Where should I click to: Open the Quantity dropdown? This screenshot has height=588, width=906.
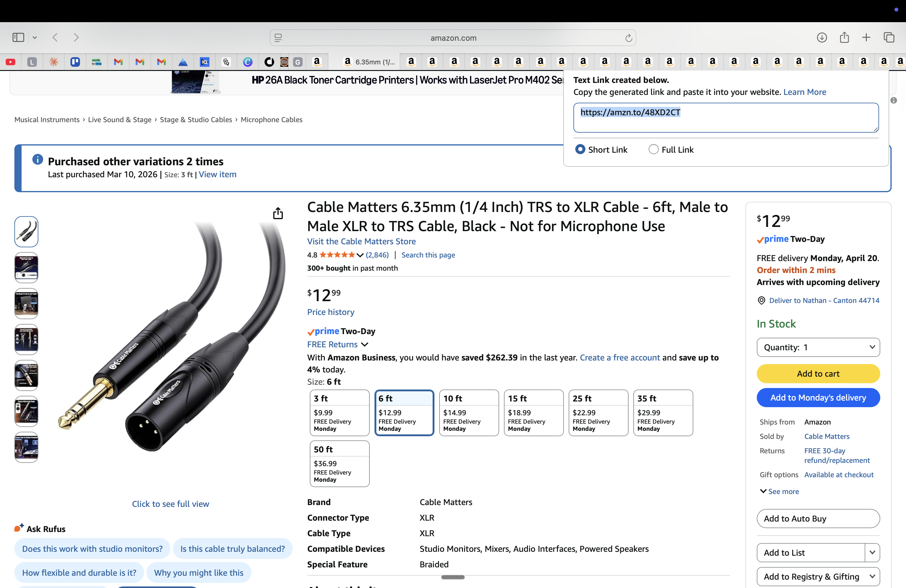[818, 347]
